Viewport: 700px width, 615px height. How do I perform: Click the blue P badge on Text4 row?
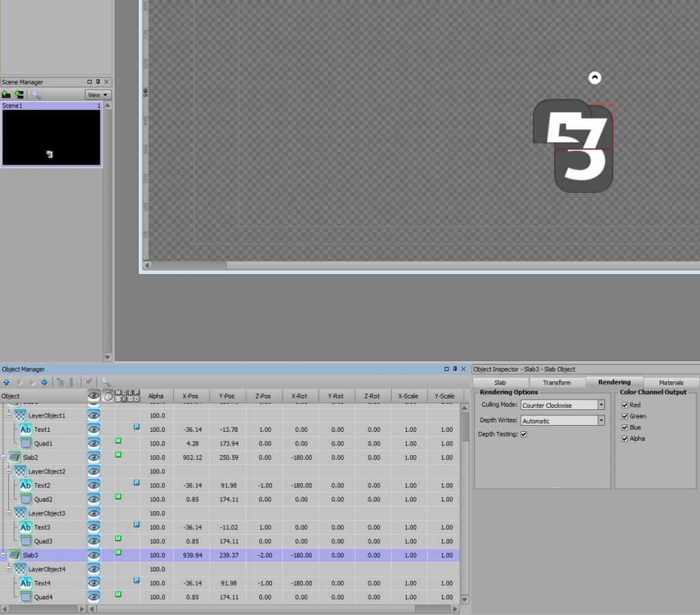tap(136, 579)
